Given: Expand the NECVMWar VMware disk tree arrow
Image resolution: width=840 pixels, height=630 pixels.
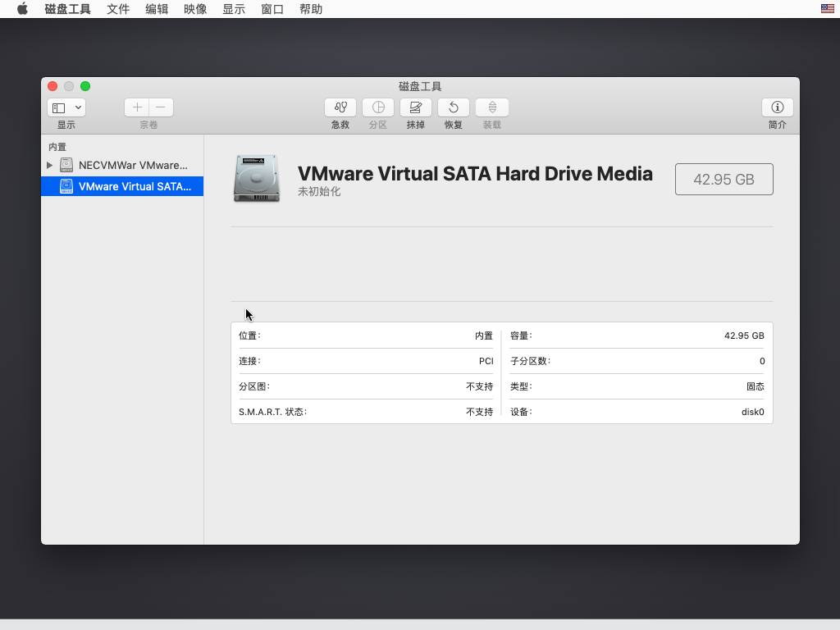Looking at the screenshot, I should click(x=50, y=165).
